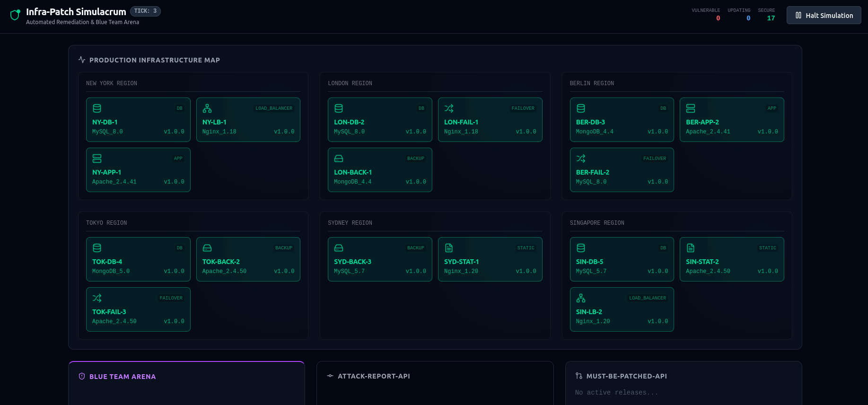Viewport: 868px width, 405px height.
Task: Click the shuffle icon on BER-FAIL-2 card
Action: pos(581,158)
